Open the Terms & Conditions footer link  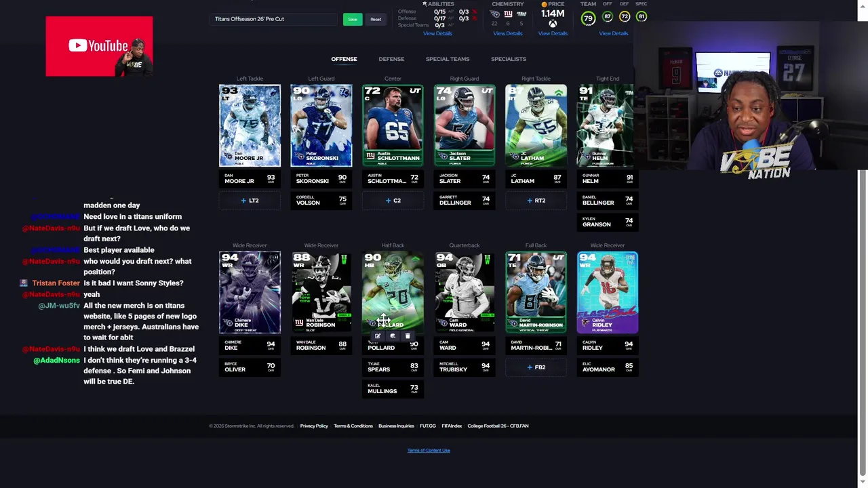click(x=353, y=426)
